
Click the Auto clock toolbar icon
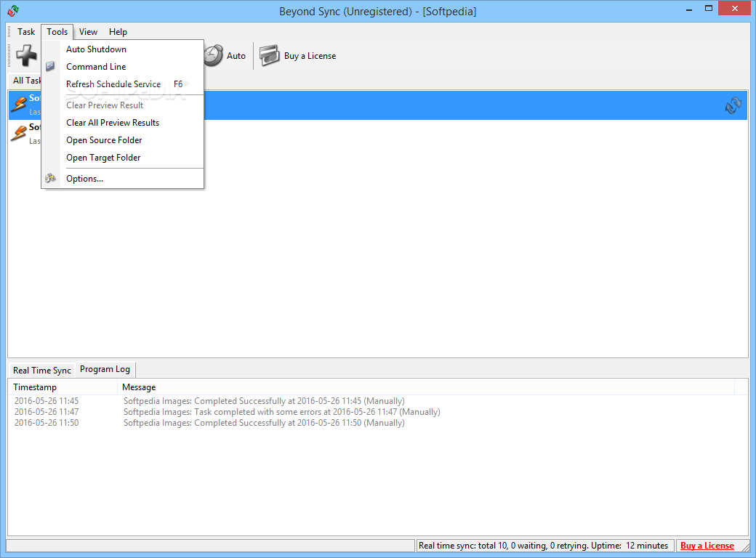click(214, 55)
